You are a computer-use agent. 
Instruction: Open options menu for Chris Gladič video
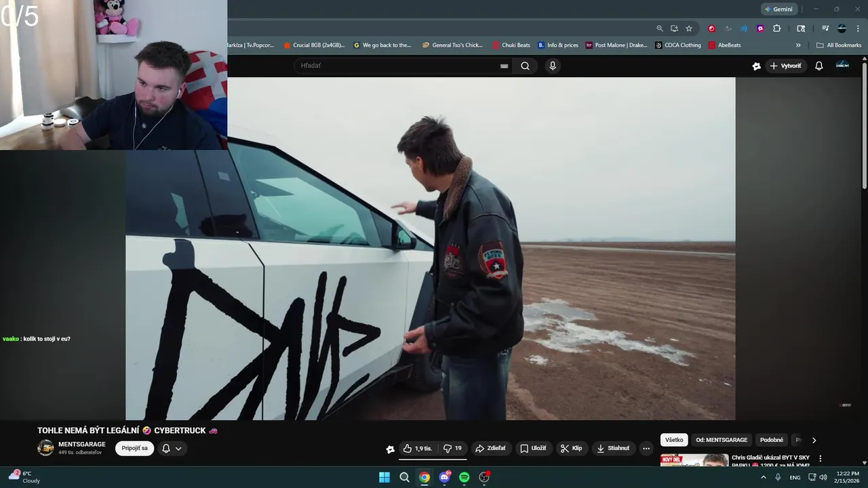point(820,458)
